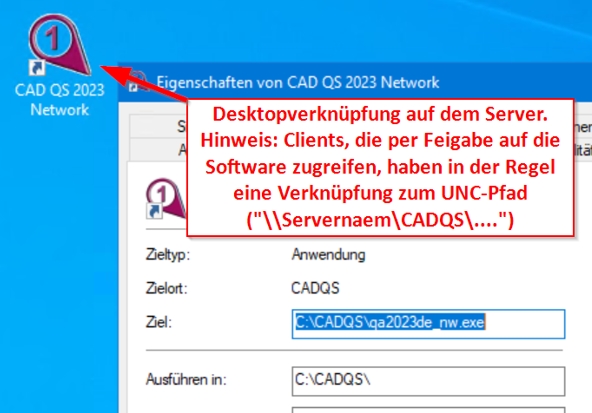Viewport: 592px width, 413px height.
Task: Click the 'CADQS' value next to Zielort
Action: pos(315,288)
